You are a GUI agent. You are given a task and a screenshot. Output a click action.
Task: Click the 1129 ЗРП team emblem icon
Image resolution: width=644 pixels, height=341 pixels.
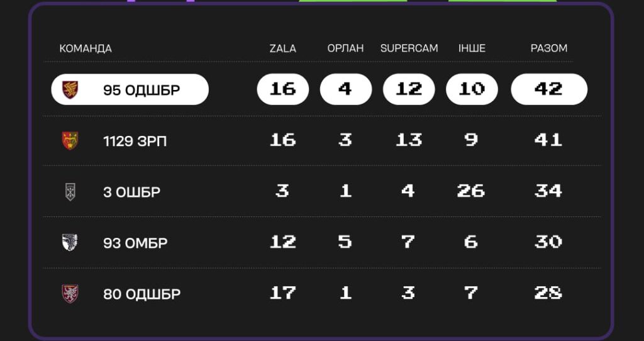click(70, 140)
